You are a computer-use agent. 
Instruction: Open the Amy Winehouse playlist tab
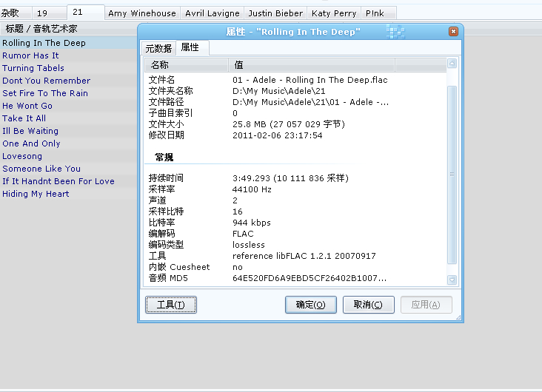pos(142,13)
